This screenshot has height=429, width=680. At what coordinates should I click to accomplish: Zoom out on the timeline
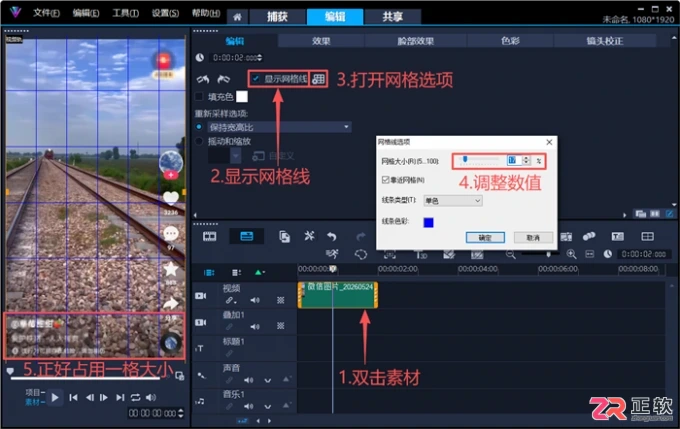(510, 254)
